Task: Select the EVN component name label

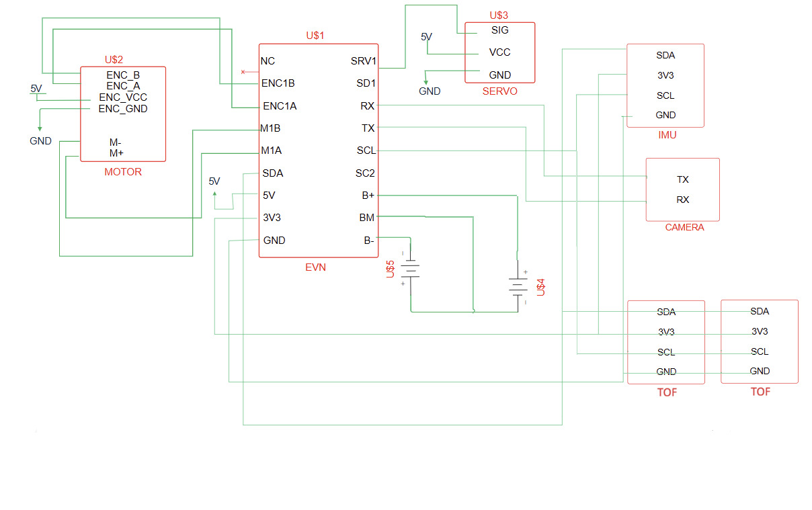Action: (x=315, y=267)
